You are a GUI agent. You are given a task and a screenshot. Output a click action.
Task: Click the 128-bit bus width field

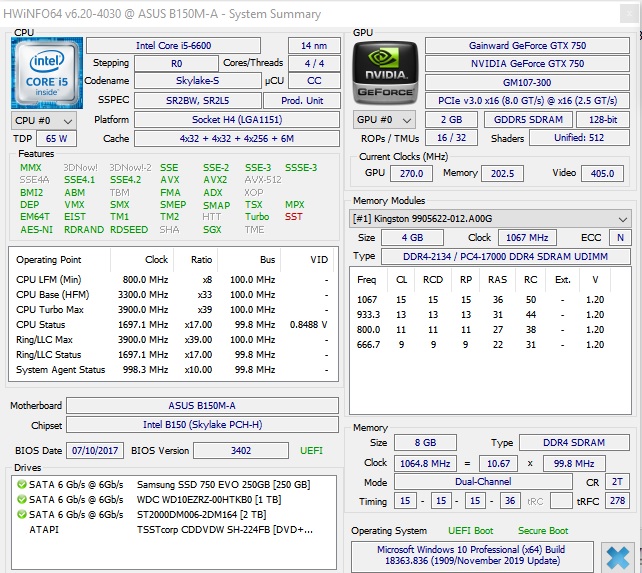(603, 120)
